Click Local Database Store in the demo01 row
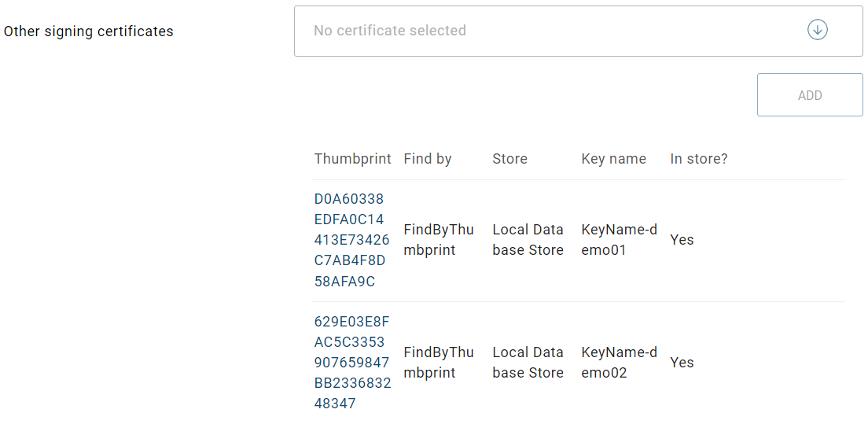Viewport: 868px width, 424px height. [x=528, y=240]
